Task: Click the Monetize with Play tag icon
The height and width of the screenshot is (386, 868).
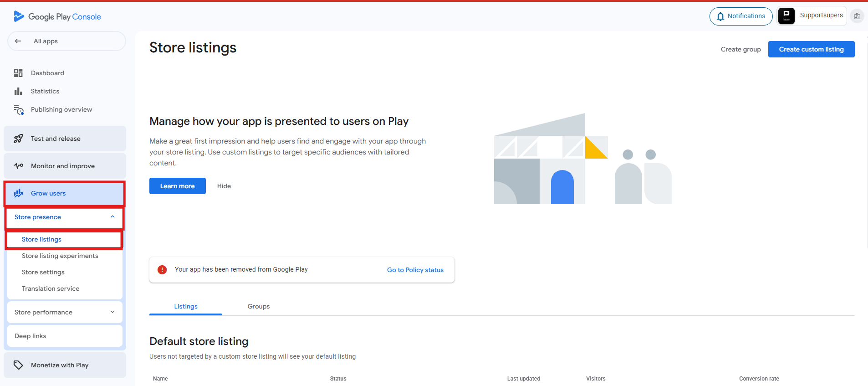Action: coord(18,365)
